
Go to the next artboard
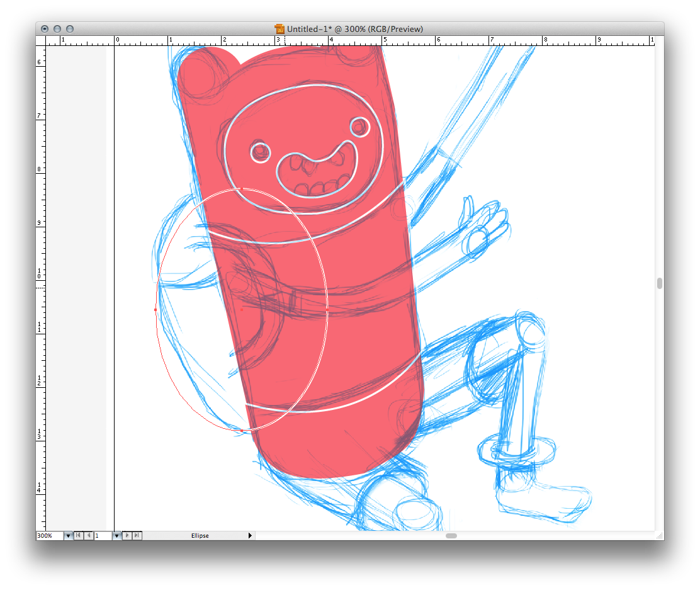click(x=127, y=536)
